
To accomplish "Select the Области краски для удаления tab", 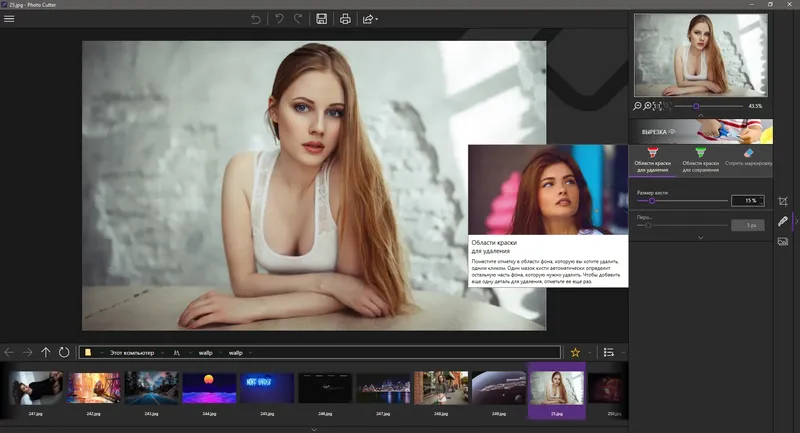I will pos(652,160).
